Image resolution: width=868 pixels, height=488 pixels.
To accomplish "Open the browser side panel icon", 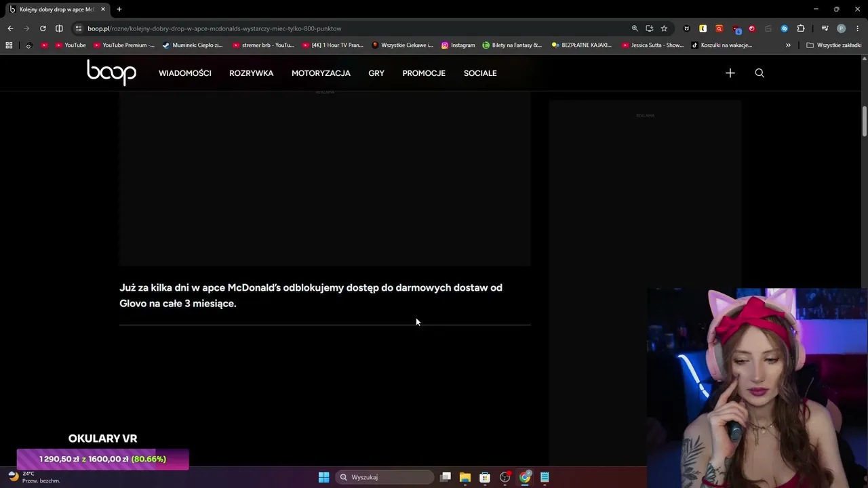I will click(59, 28).
